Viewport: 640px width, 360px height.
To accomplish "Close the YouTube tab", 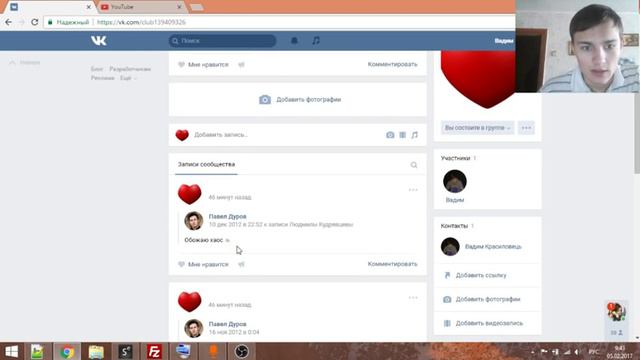I will coord(179,7).
